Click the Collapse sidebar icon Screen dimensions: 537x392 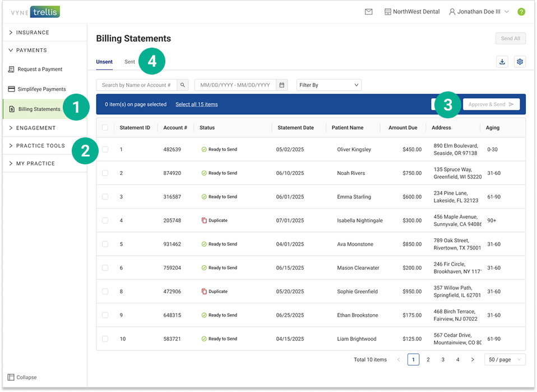tap(11, 377)
